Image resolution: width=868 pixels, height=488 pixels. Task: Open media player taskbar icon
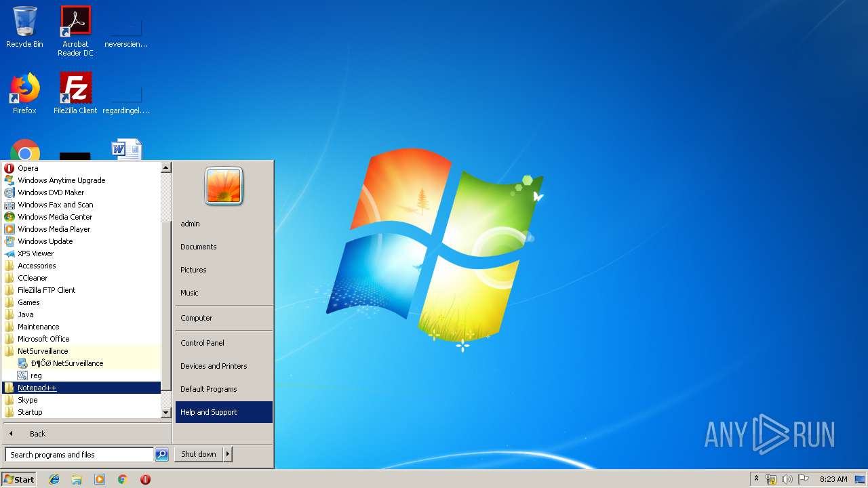click(x=100, y=479)
